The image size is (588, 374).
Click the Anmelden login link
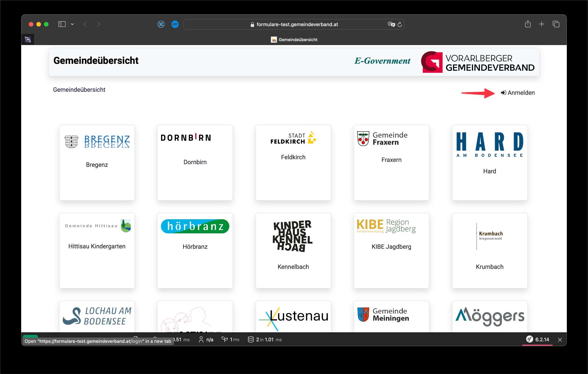(517, 93)
